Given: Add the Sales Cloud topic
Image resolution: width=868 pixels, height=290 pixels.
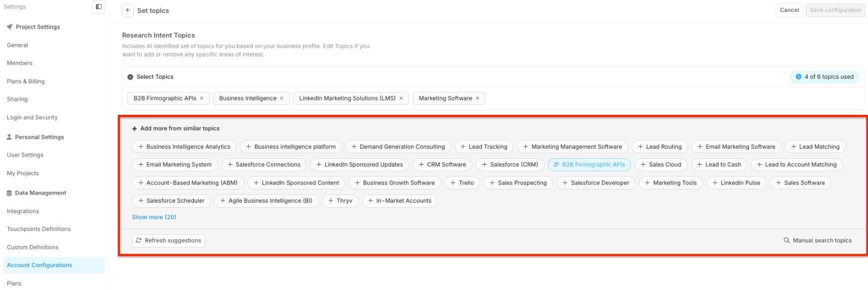Looking at the screenshot, I should [x=661, y=165].
